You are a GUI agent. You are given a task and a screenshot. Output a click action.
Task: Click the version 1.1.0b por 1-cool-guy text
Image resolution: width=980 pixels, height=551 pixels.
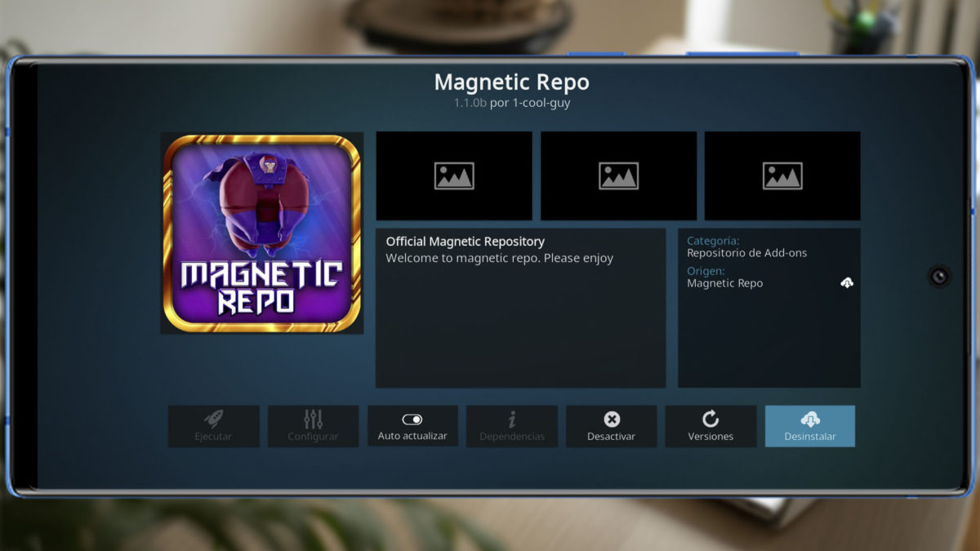click(x=512, y=104)
